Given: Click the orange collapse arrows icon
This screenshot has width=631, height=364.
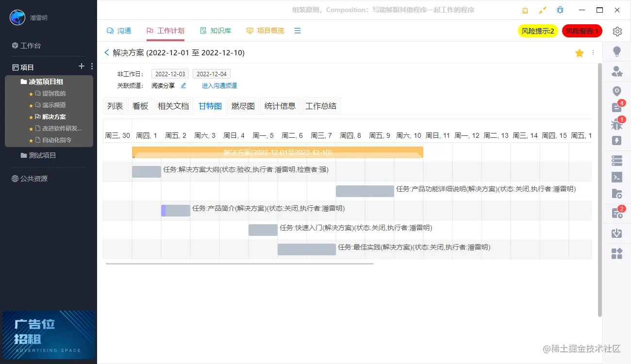Looking at the screenshot, I should 543,10.
